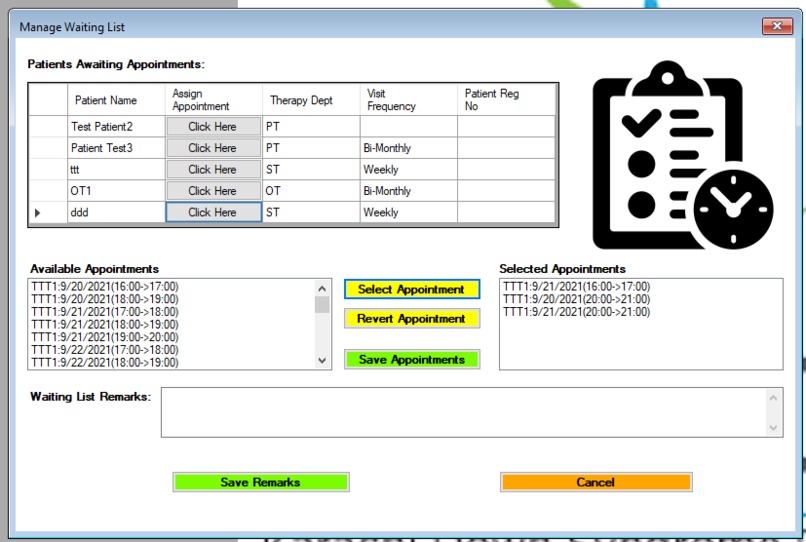This screenshot has width=806, height=542.
Task: Click the green Save Appointments button
Action: 412,359
